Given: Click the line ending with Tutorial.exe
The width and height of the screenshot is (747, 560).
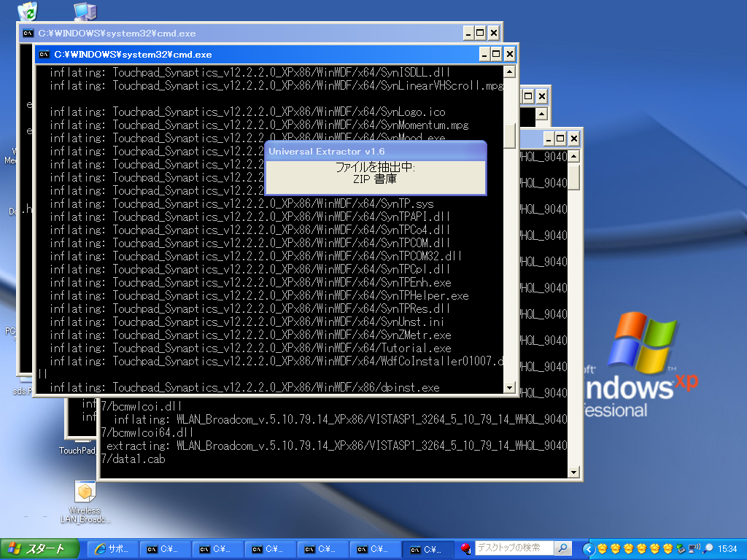Looking at the screenshot, I should point(251,348).
